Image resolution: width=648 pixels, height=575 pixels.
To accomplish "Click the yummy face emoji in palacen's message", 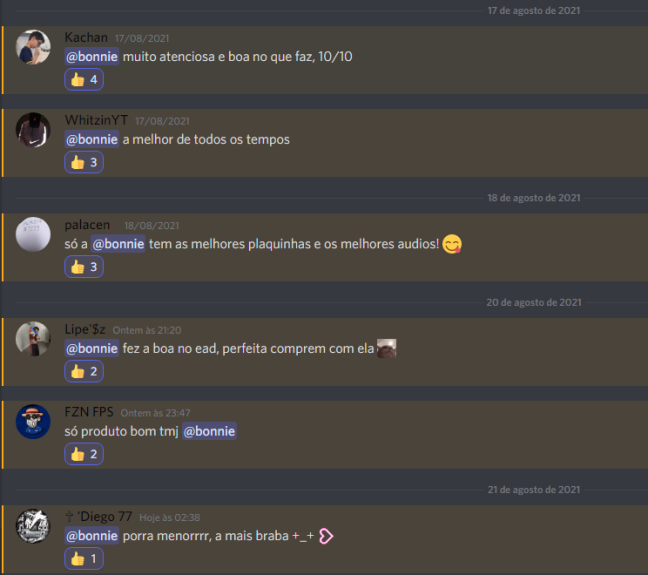I will click(452, 244).
